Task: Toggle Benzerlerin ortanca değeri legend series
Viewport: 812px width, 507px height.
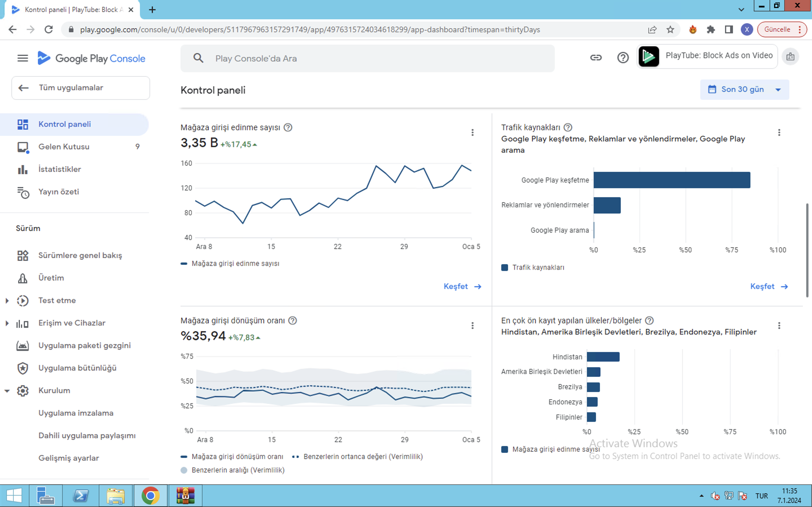Action: pyautogui.click(x=357, y=457)
